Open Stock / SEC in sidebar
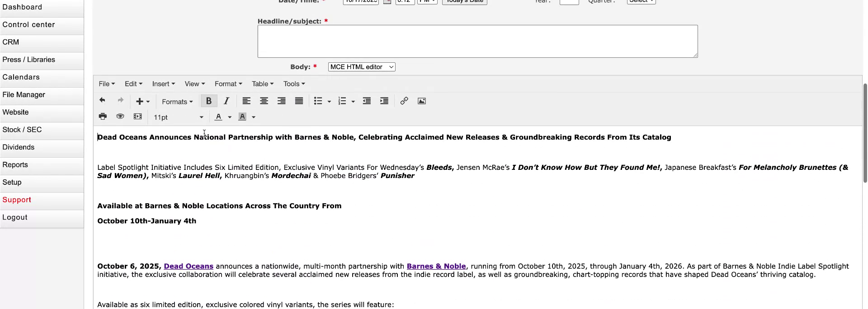This screenshot has width=868, height=309. point(42,130)
